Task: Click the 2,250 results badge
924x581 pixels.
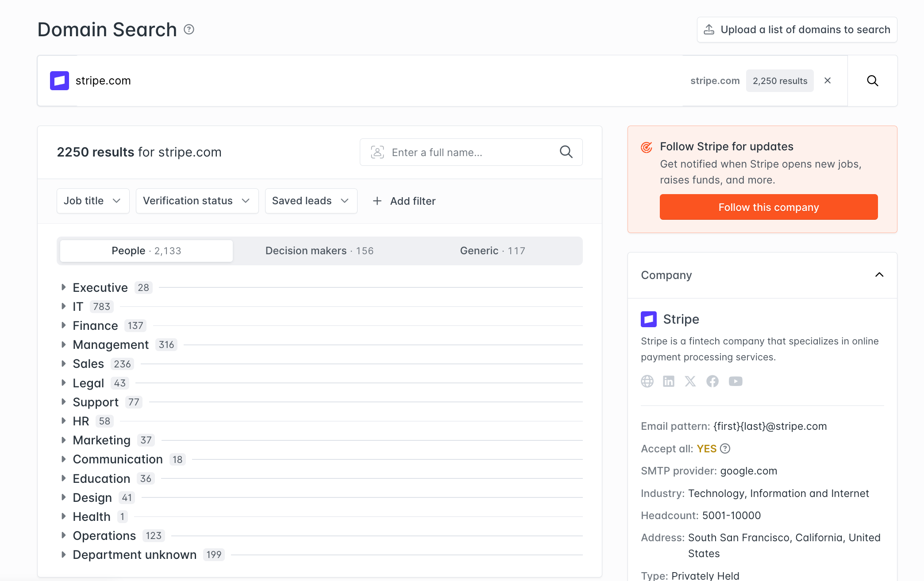Action: [x=780, y=80]
